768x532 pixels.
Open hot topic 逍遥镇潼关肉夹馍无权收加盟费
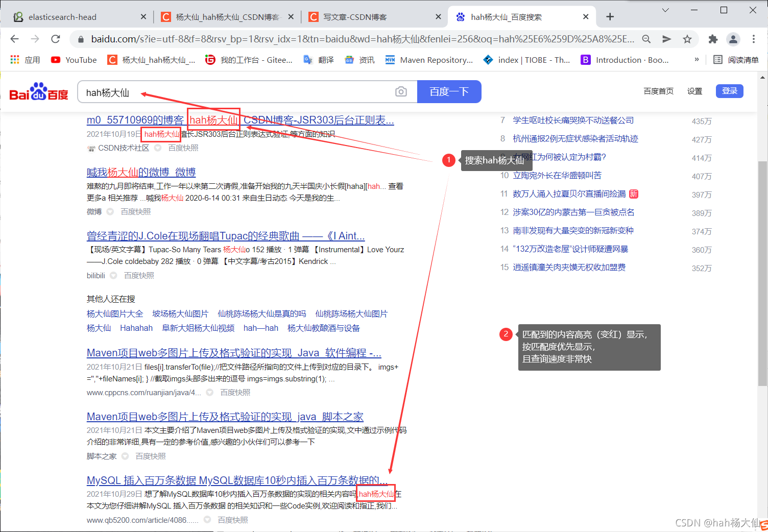569,267
